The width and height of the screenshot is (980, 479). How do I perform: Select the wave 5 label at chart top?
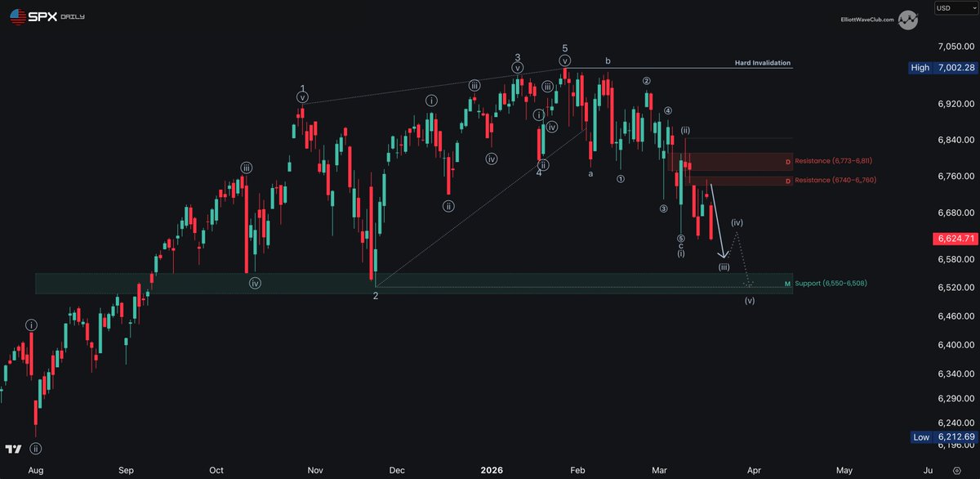(x=565, y=48)
